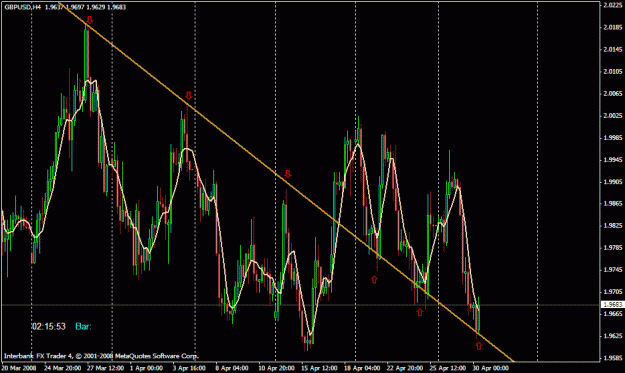
Task: Select the red down arrow above the 3 Apr high
Action: tap(189, 96)
